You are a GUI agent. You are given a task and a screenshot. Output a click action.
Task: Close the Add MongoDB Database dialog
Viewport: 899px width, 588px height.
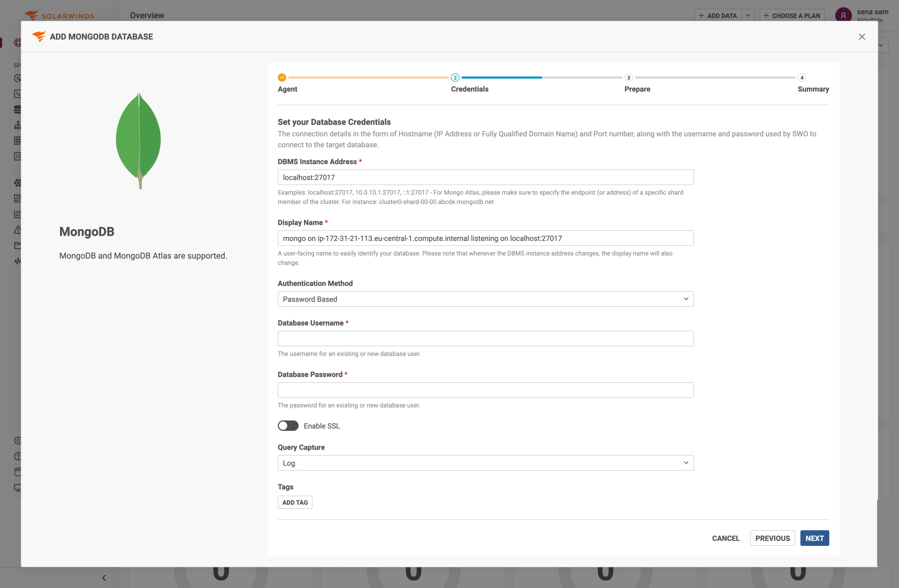862,37
